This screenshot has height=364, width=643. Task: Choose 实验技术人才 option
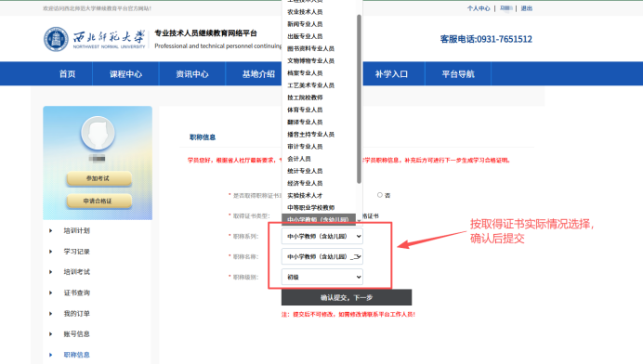(319, 196)
